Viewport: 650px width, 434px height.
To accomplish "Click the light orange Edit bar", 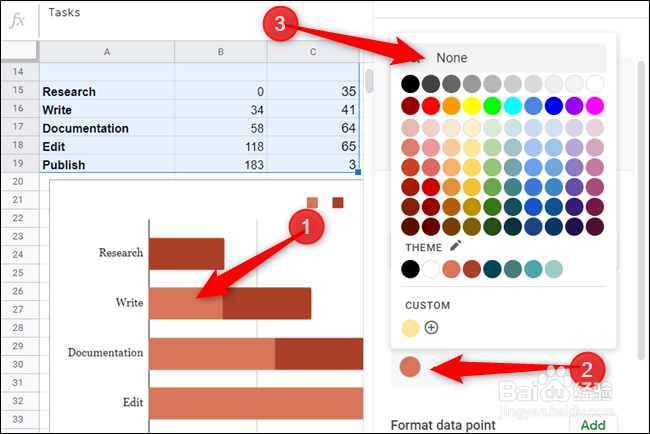I will pos(256,403).
